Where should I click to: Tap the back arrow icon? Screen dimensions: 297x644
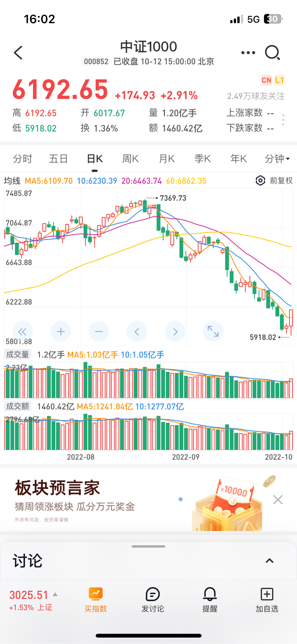click(x=18, y=53)
